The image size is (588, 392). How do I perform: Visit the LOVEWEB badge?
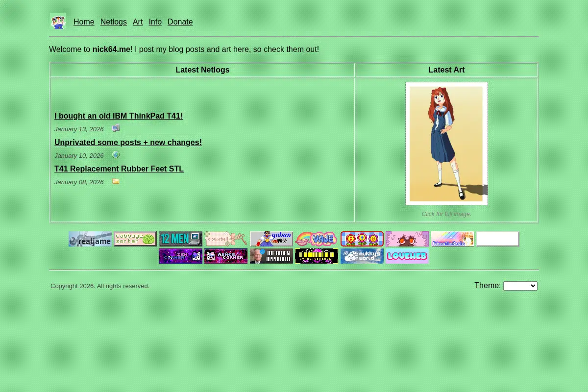click(x=407, y=256)
